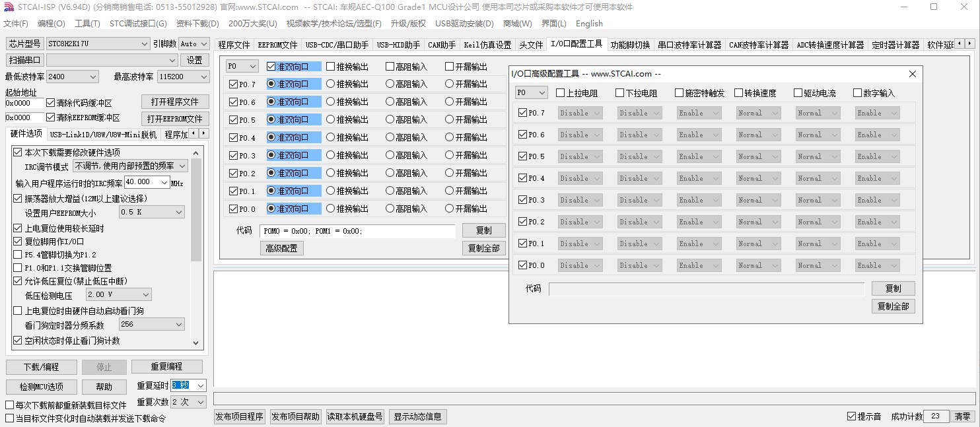Click the 高级配置 button
Image resolution: width=980 pixels, height=427 pixels.
281,248
